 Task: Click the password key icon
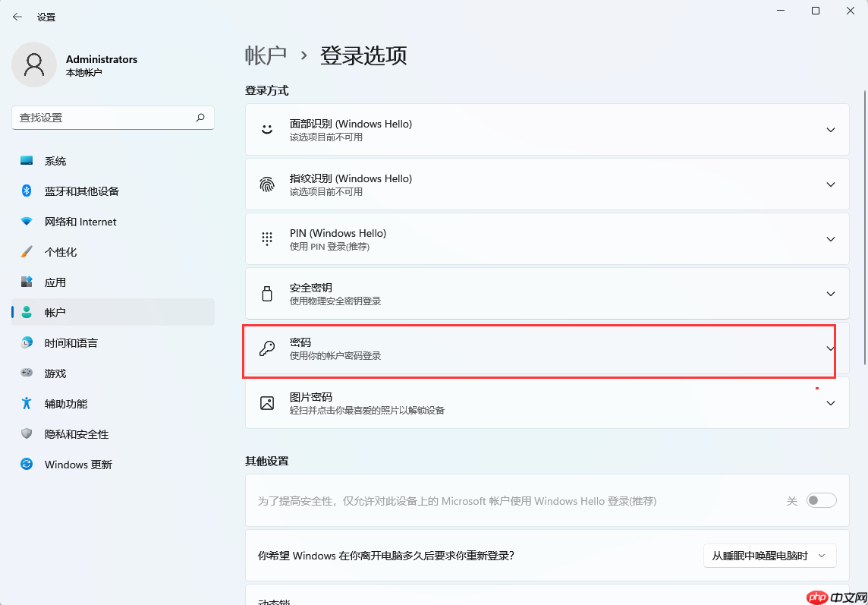tap(266, 348)
